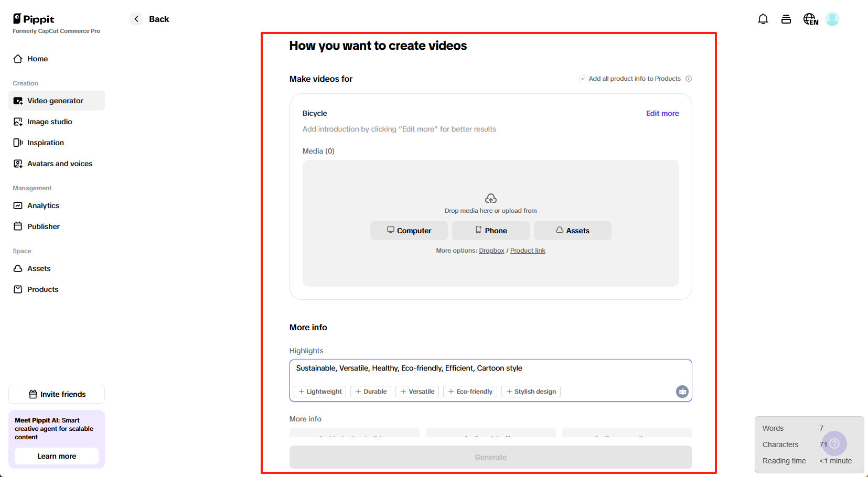
Task: Click the image icon beside the Highlights field
Action: coord(682,392)
